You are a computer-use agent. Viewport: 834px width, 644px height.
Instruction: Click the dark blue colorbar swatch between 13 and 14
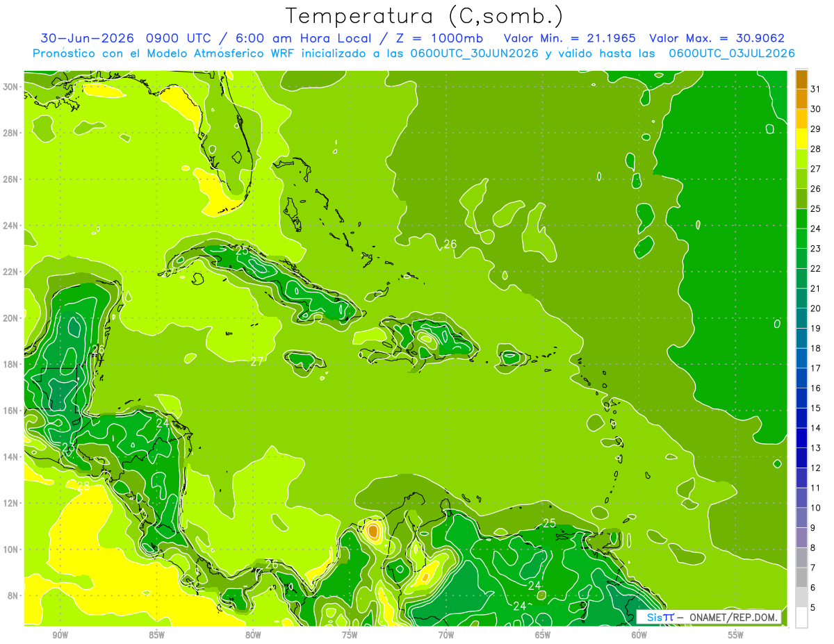pos(801,438)
